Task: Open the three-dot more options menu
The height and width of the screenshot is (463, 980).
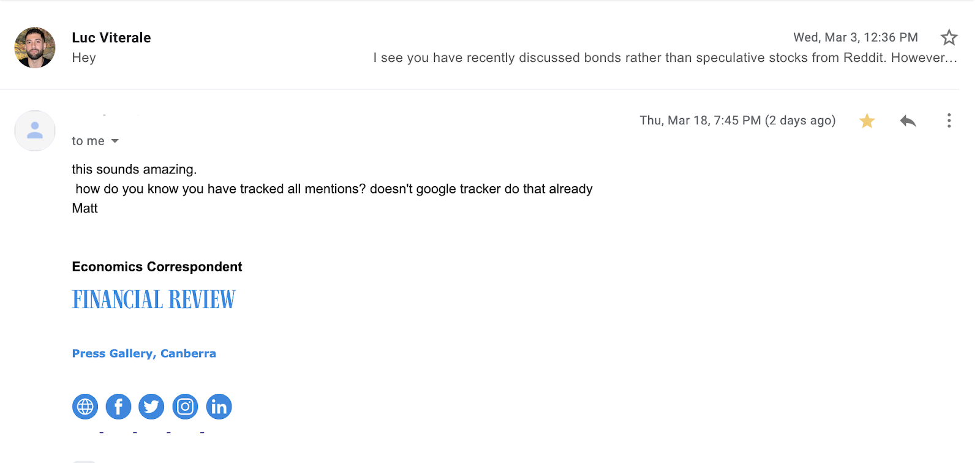Action: (949, 121)
